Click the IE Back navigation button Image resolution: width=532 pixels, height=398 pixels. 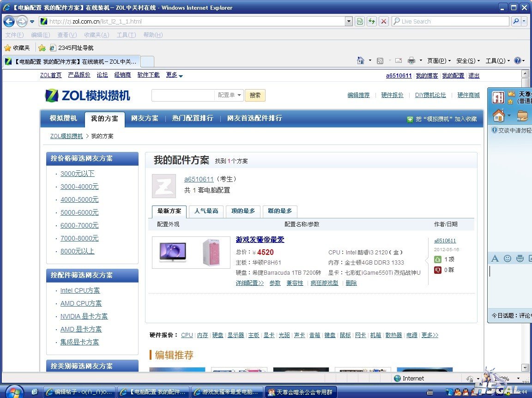point(9,21)
